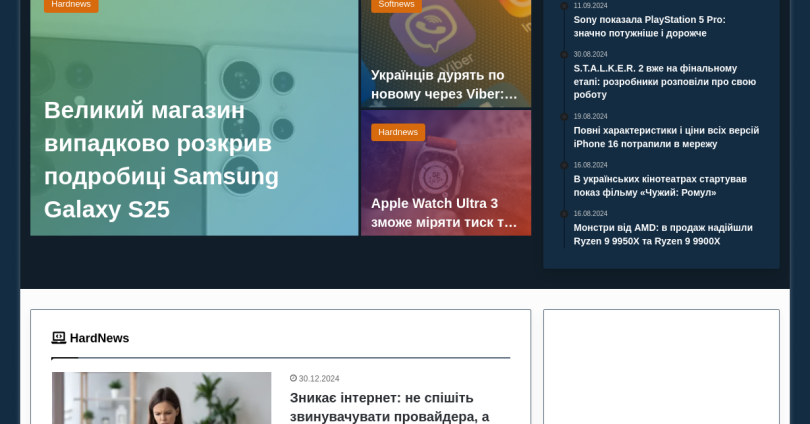Open the Hardnews tag on Apple Watch article
Image resolution: width=810 pixels, height=424 pixels.
click(x=398, y=132)
